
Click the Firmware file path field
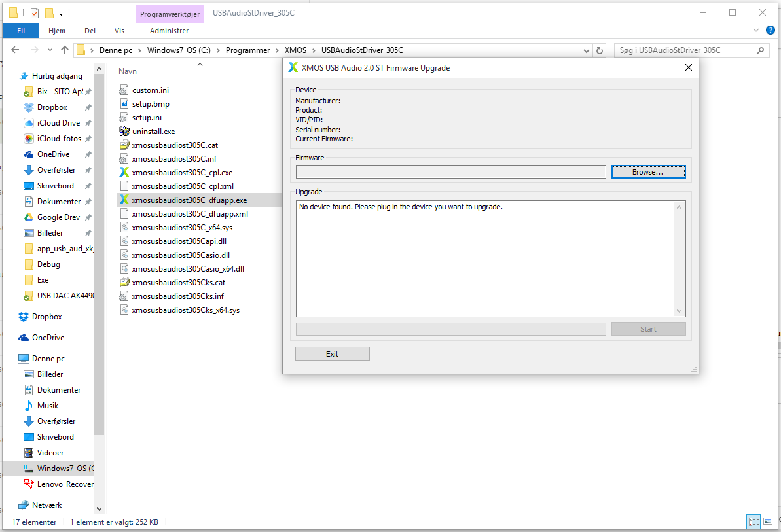(x=451, y=171)
